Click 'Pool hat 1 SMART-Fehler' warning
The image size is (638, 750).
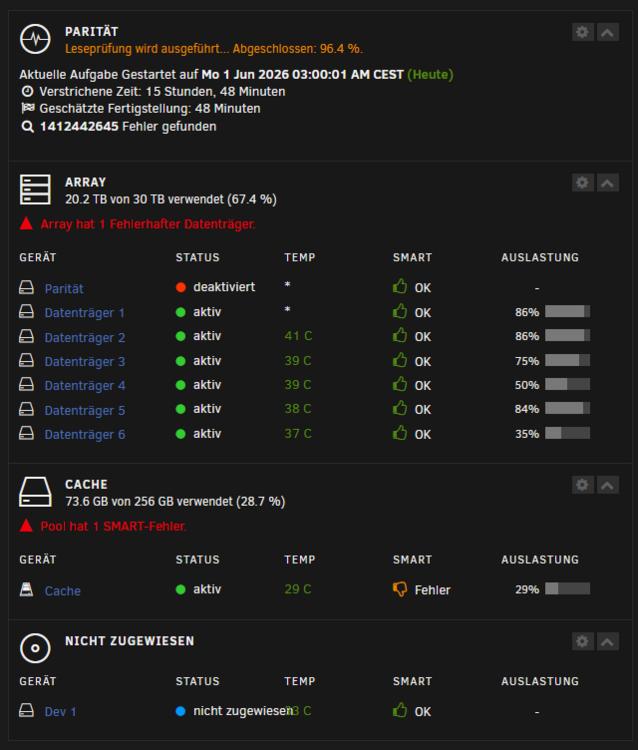pos(113,527)
